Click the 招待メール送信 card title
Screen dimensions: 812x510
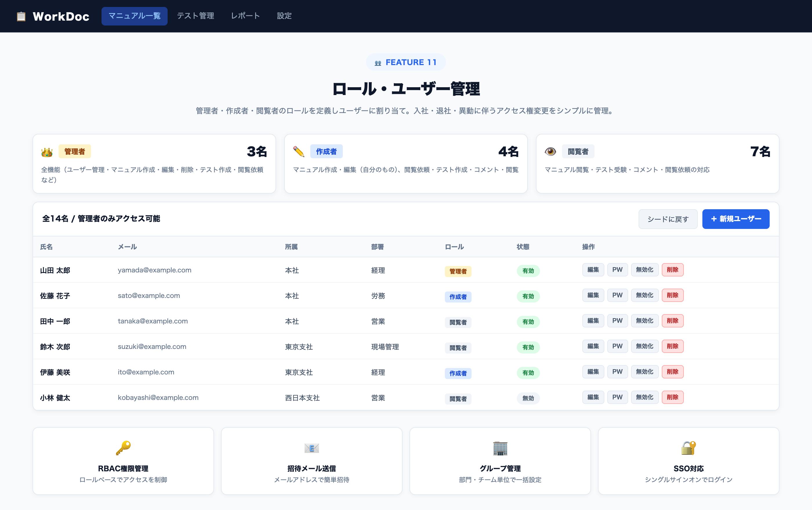click(311, 469)
